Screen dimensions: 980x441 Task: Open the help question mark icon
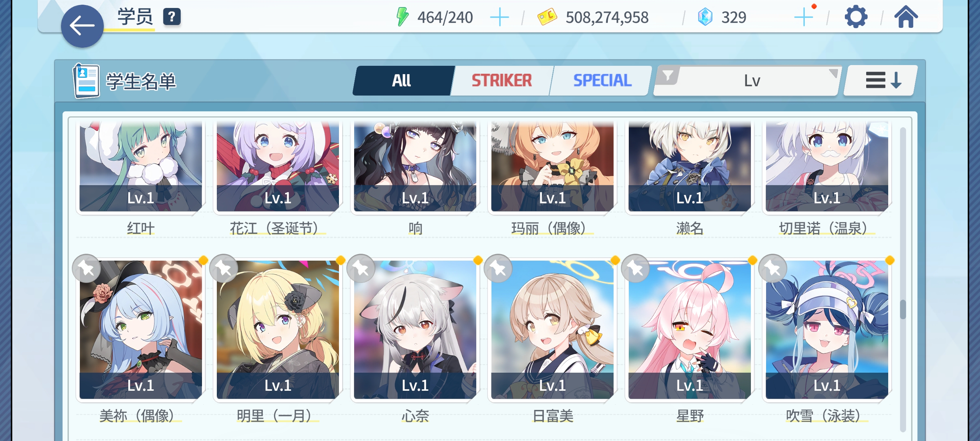[x=172, y=17]
